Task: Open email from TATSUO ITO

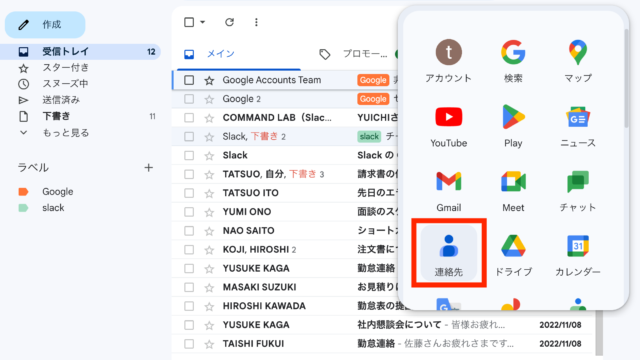Action: point(251,193)
